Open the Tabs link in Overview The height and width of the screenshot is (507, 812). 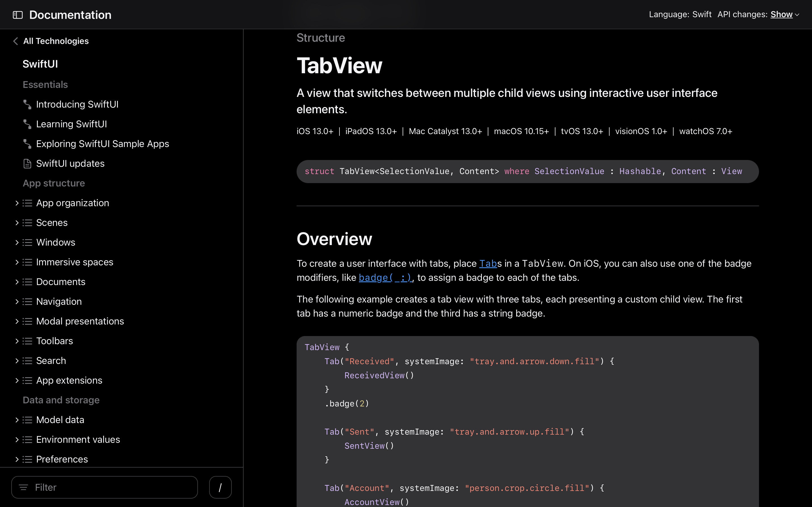pos(487,264)
